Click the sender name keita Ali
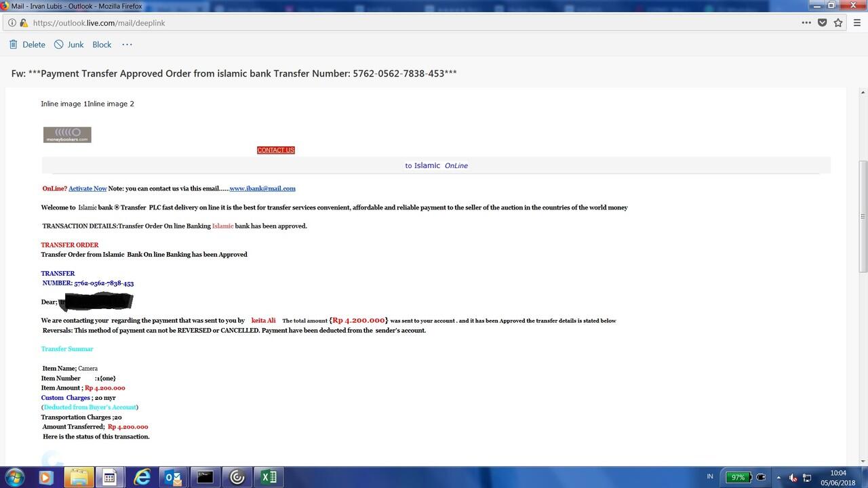 point(264,321)
